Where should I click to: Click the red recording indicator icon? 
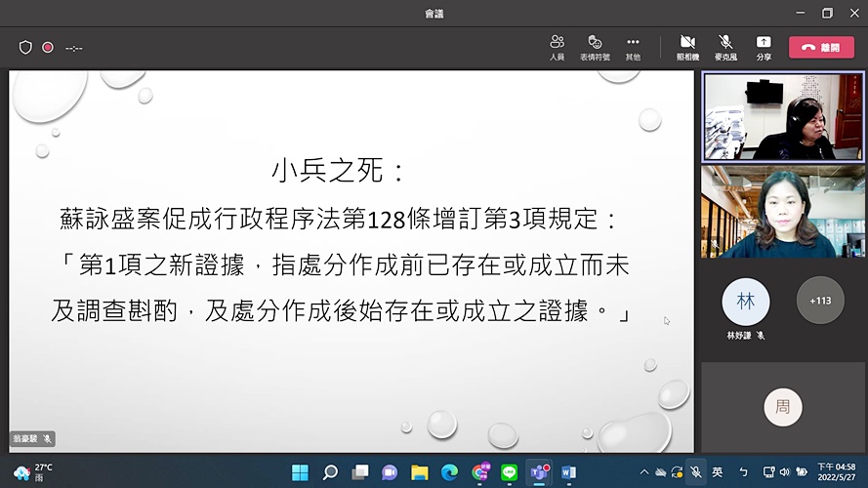point(47,47)
